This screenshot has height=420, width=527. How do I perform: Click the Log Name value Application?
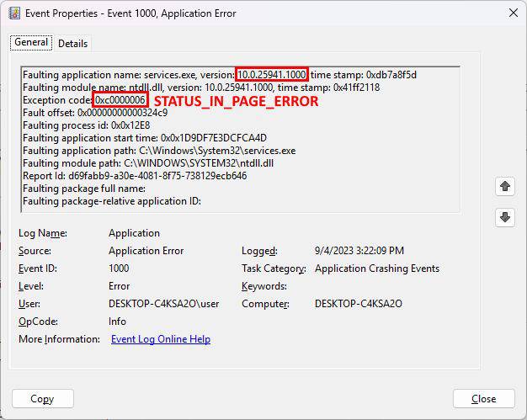pyautogui.click(x=134, y=233)
